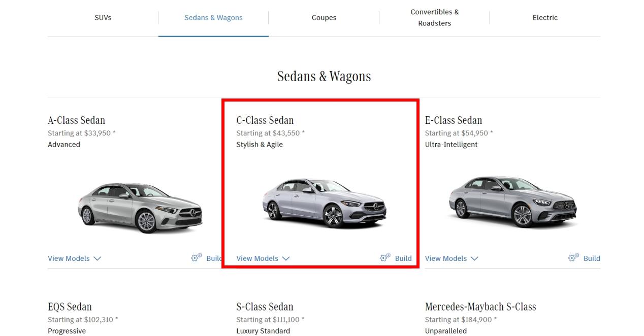Open the A-Class Sedan title link
The image size is (644, 336).
click(76, 120)
